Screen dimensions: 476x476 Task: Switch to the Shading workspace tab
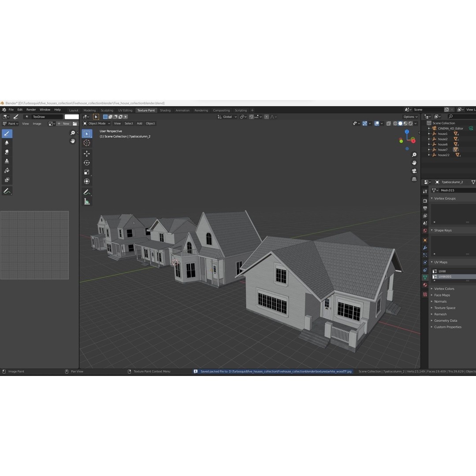pos(165,110)
